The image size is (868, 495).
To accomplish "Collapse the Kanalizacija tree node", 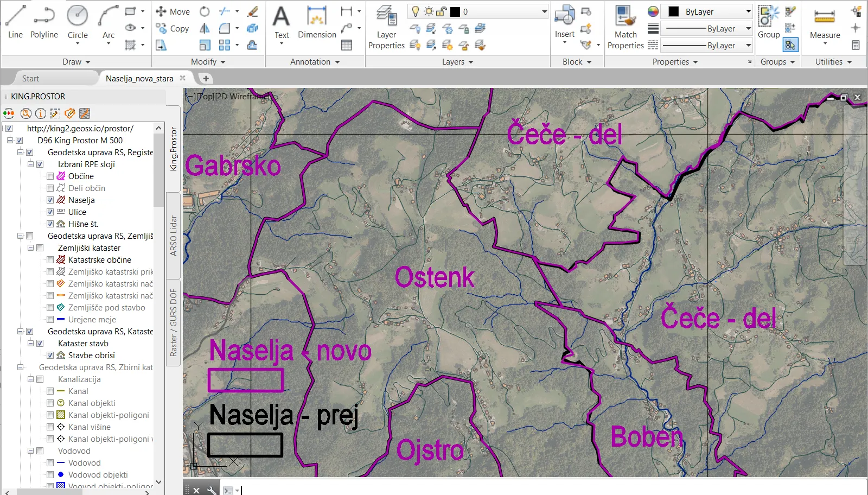I will 31,379.
